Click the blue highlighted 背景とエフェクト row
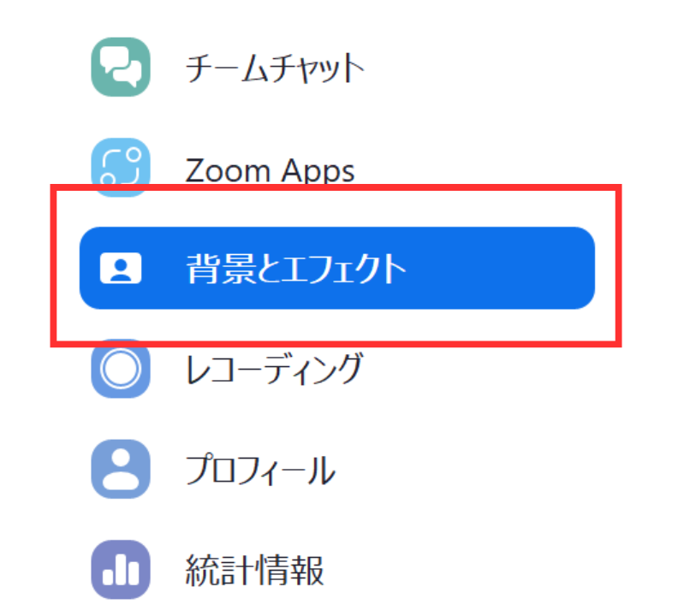The height and width of the screenshot is (616, 684). pyautogui.click(x=336, y=268)
